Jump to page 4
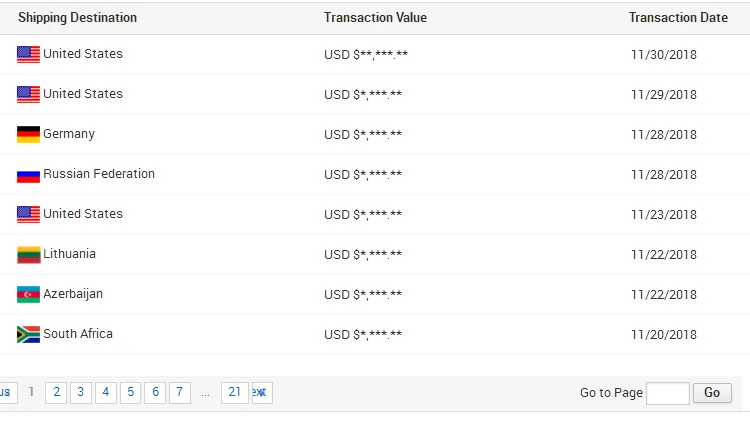750x428 pixels. [x=106, y=393]
